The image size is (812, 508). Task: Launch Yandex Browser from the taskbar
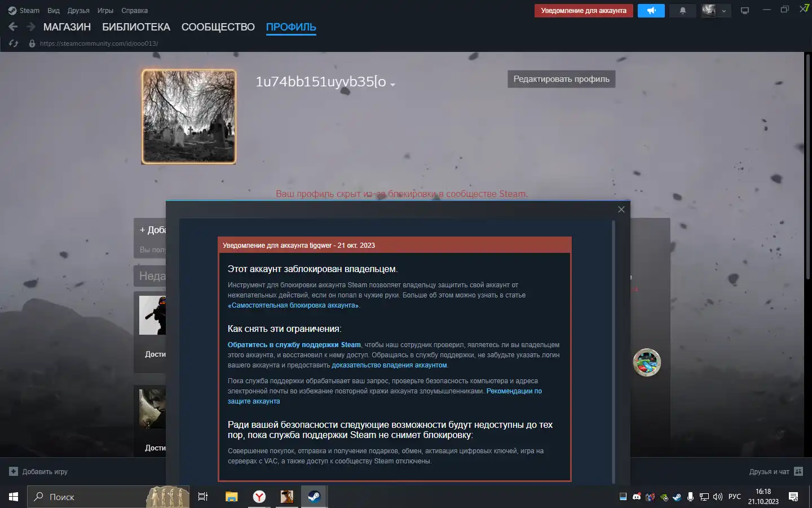tap(259, 497)
